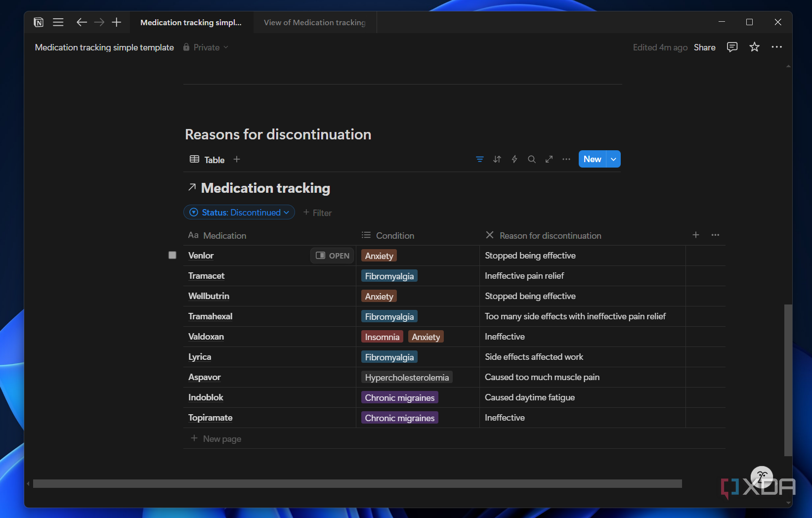Click the New button
The width and height of the screenshot is (812, 518).
593,159
